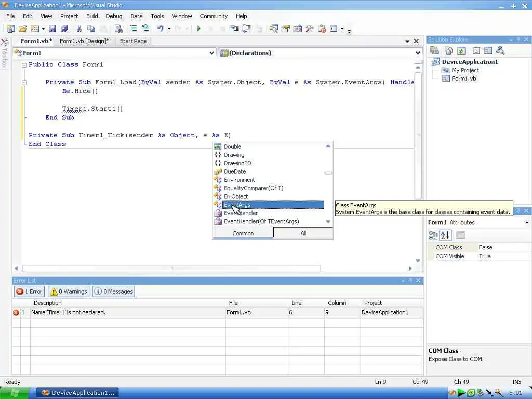Switch to the Start Page tab
The width and height of the screenshot is (532, 399).
click(134, 41)
